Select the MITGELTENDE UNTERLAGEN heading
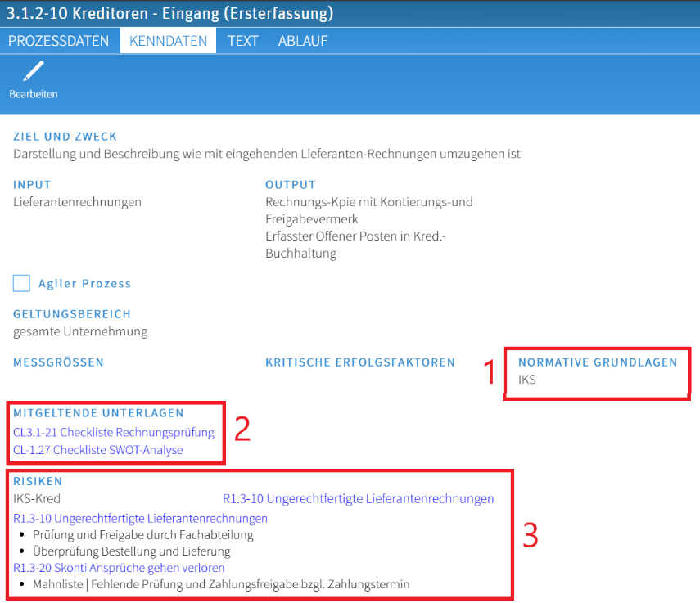Image resolution: width=700 pixels, height=603 pixels. (98, 413)
